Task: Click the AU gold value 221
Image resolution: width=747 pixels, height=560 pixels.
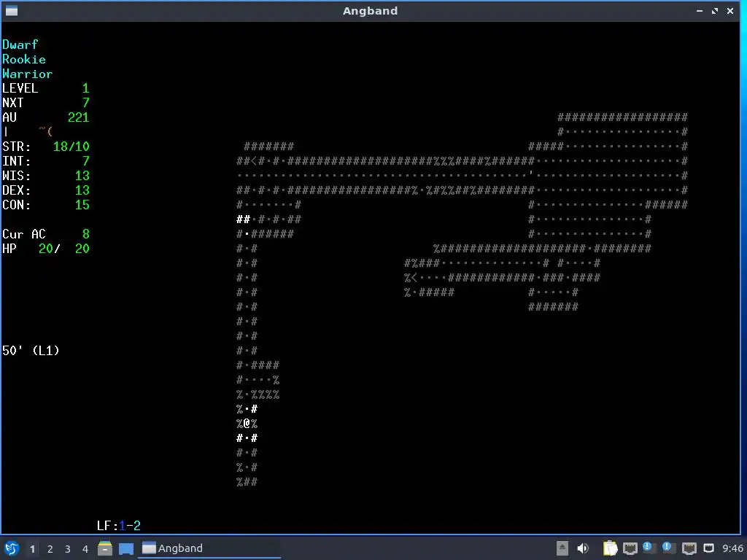Action: click(x=79, y=117)
